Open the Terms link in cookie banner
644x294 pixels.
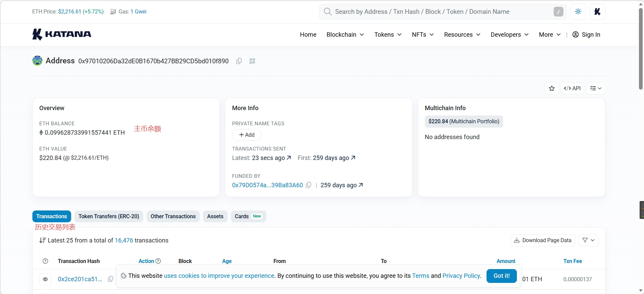(x=421, y=276)
